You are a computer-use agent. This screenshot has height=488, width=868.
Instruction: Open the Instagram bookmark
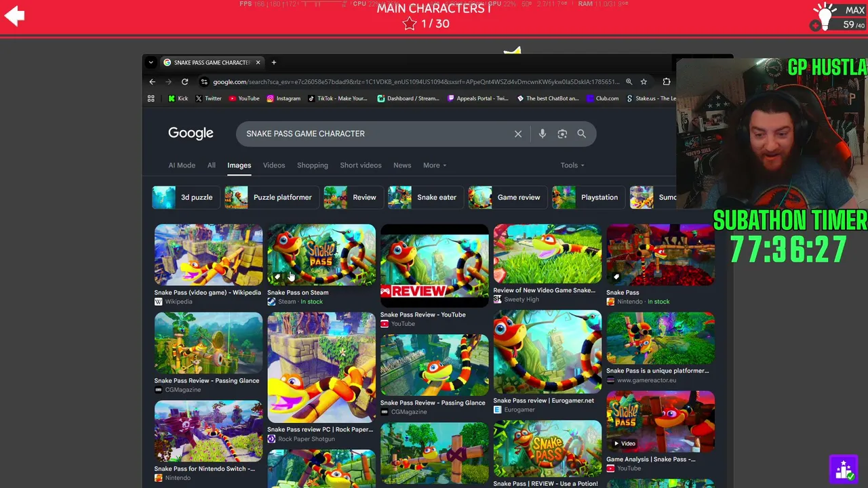point(283,98)
